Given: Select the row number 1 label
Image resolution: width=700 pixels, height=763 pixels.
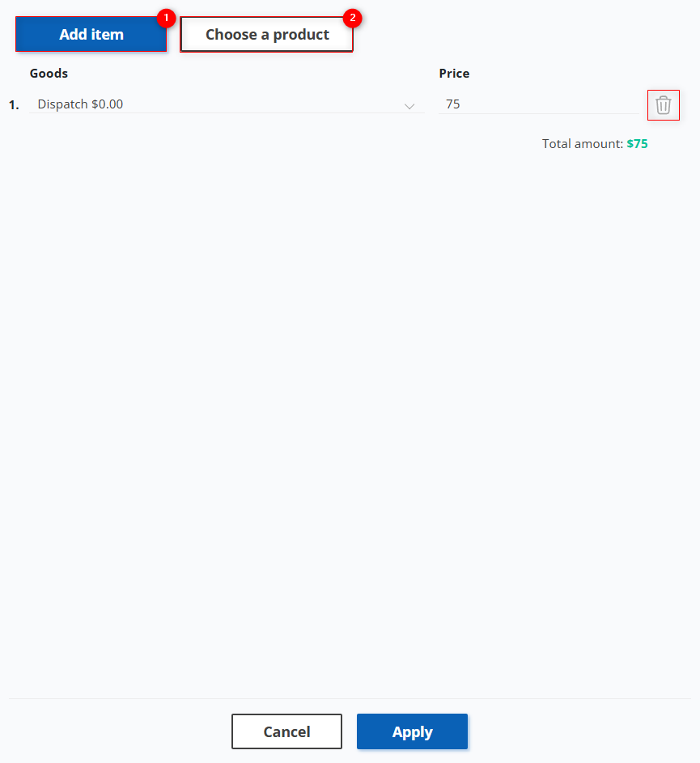Looking at the screenshot, I should (14, 104).
